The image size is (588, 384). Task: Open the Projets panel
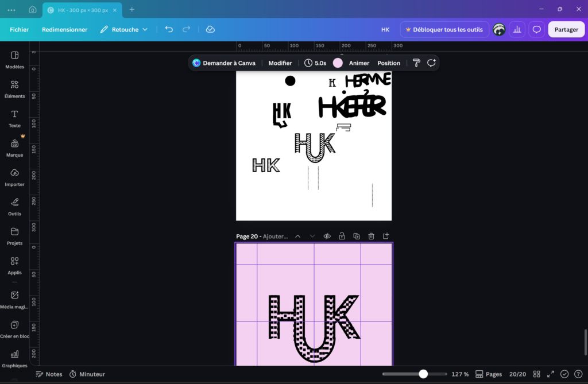[14, 236]
